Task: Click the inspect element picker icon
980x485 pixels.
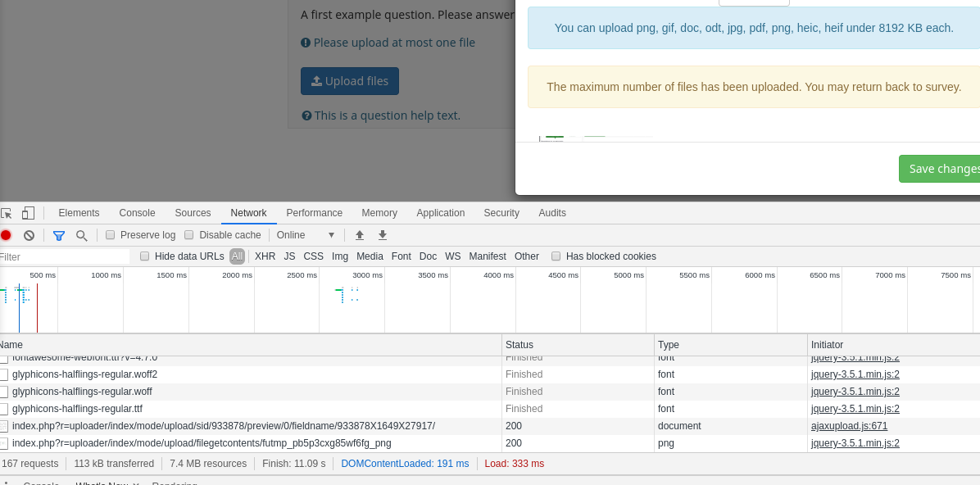Action: (x=7, y=213)
